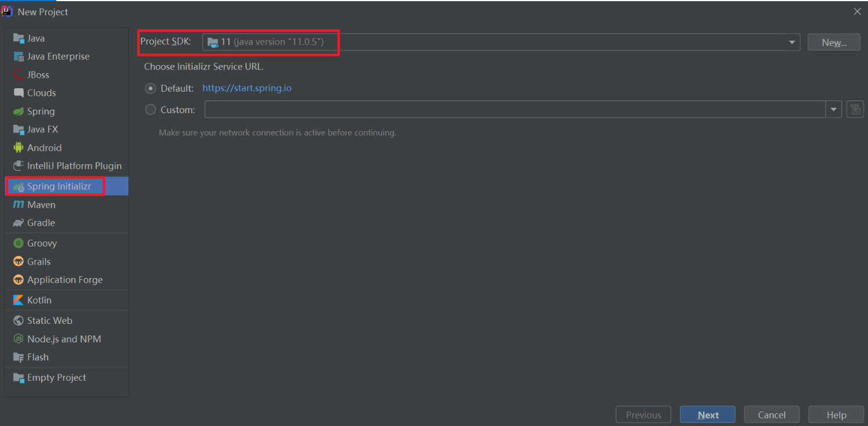Click the disabled Previous button
The width and height of the screenshot is (868, 426).
tap(643, 415)
